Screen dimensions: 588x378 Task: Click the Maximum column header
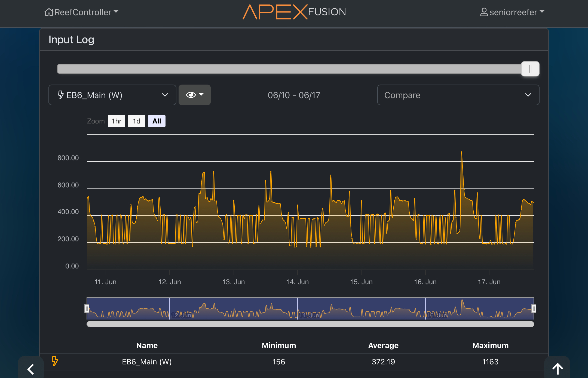(x=490, y=345)
